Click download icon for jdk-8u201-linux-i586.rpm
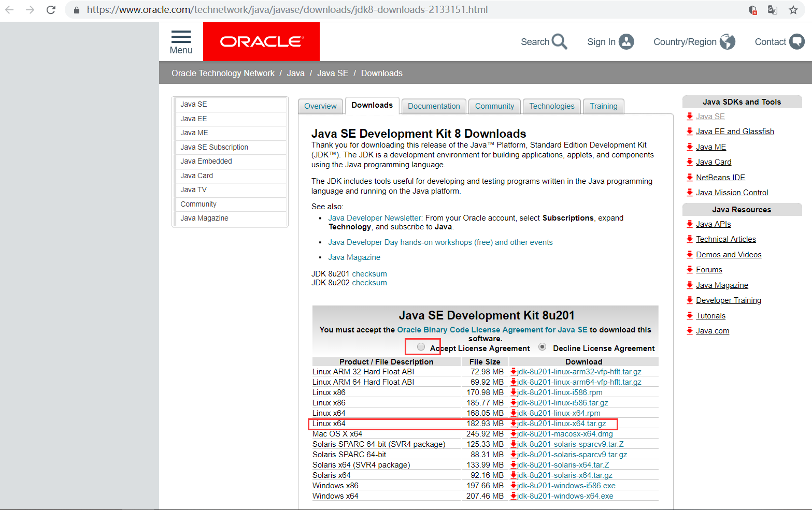812x510 pixels. click(514, 392)
